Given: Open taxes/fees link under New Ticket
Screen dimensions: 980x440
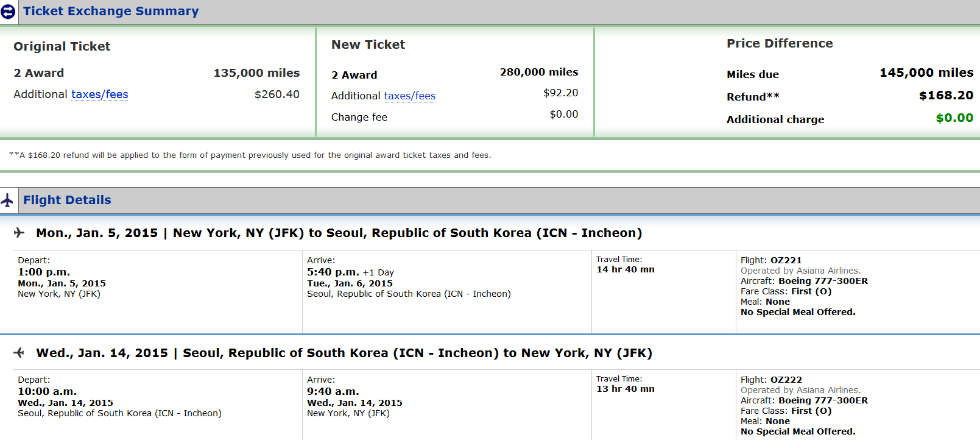Looking at the screenshot, I should pyautogui.click(x=409, y=96).
